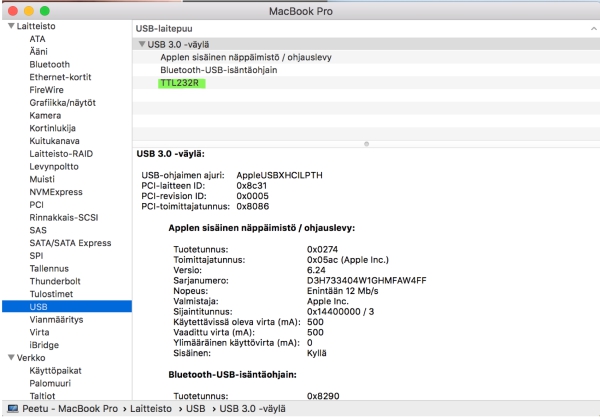Select the highlighted USB sidebar item
This screenshot has width=600, height=418.
67,307
